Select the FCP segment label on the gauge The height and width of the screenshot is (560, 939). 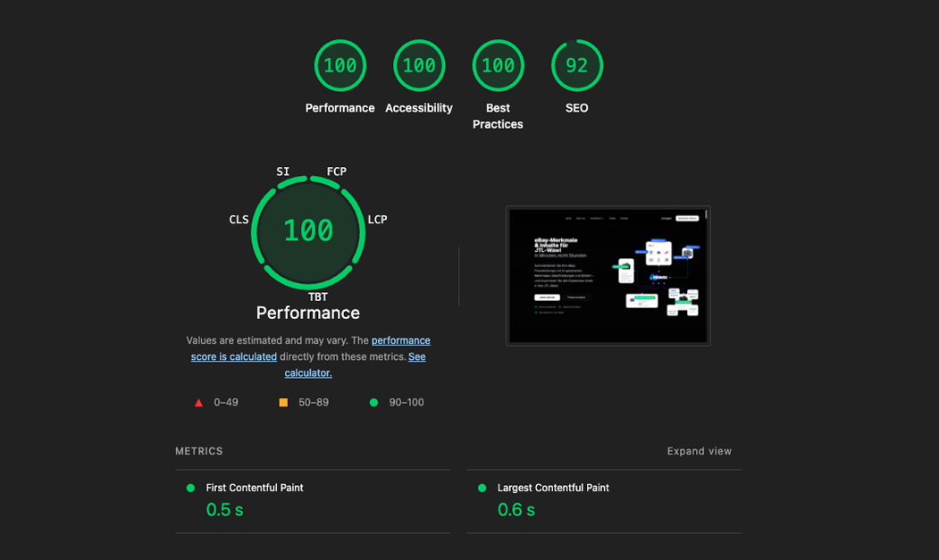tap(336, 171)
